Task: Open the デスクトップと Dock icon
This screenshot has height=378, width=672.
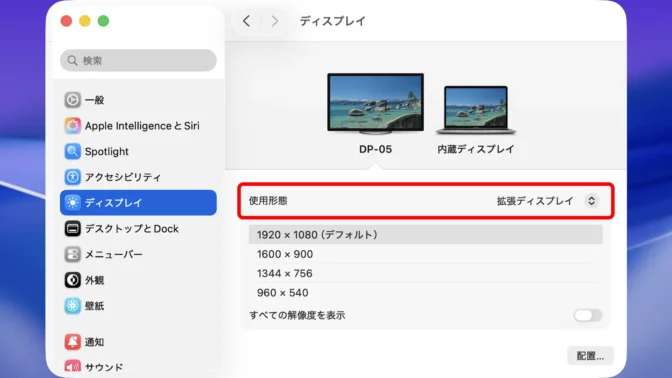Action: [x=72, y=228]
